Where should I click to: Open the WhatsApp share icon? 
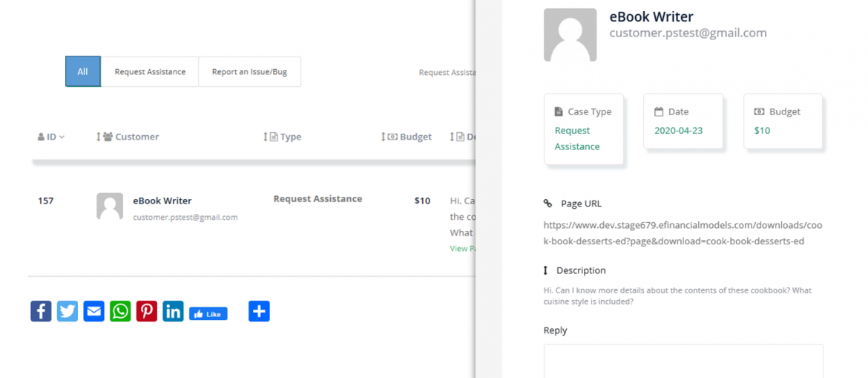click(x=120, y=311)
